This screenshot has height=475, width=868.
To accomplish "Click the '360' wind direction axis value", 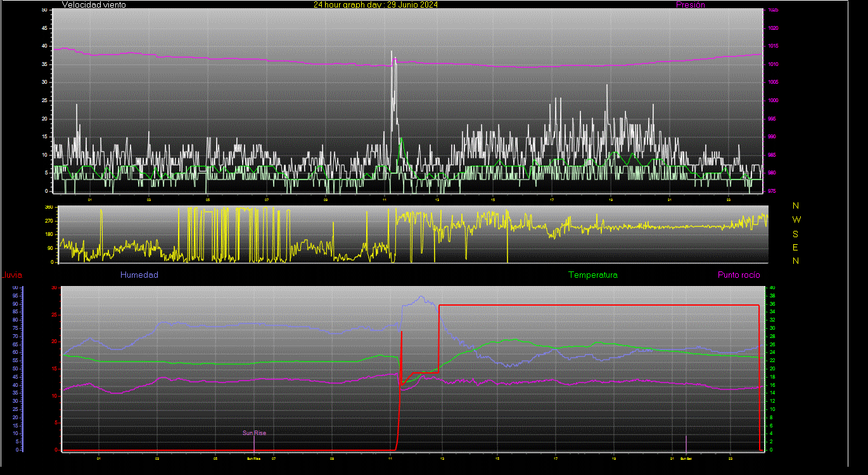I will tap(48, 207).
